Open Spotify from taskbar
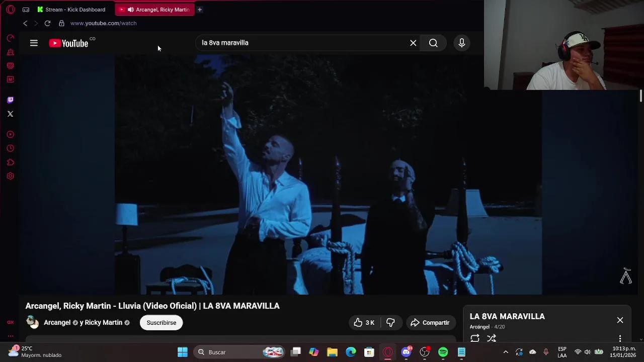644x362 pixels. point(443,352)
